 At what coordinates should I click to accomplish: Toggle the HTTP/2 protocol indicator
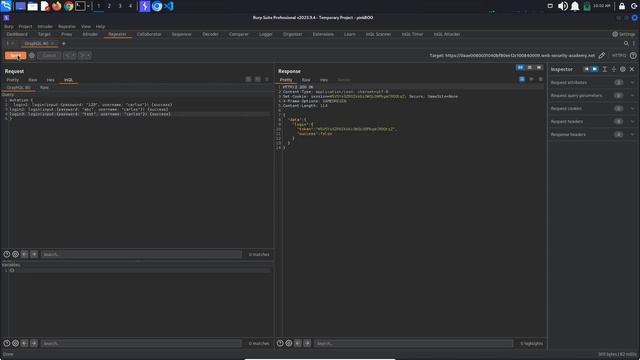click(x=619, y=56)
